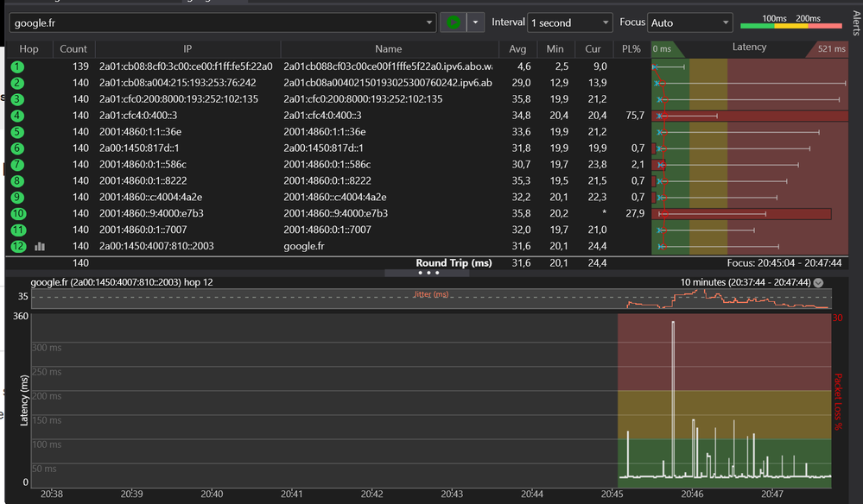Expand the arrow beside the start button
This screenshot has height=504, width=863.
(474, 23)
